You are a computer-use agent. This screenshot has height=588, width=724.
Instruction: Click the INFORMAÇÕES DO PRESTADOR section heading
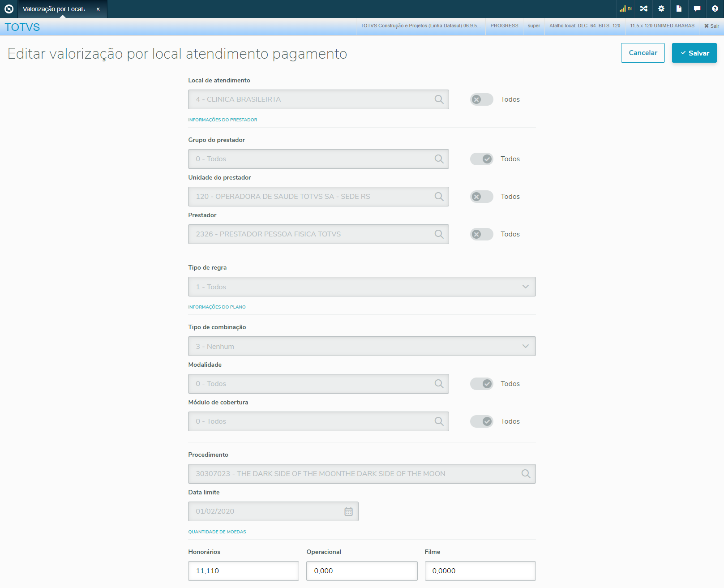click(x=223, y=120)
